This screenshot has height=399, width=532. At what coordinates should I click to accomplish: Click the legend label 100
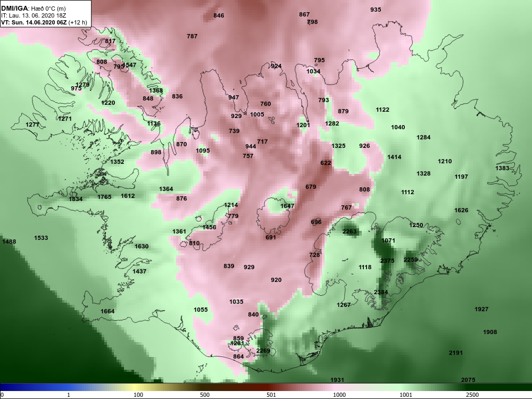coord(138,395)
